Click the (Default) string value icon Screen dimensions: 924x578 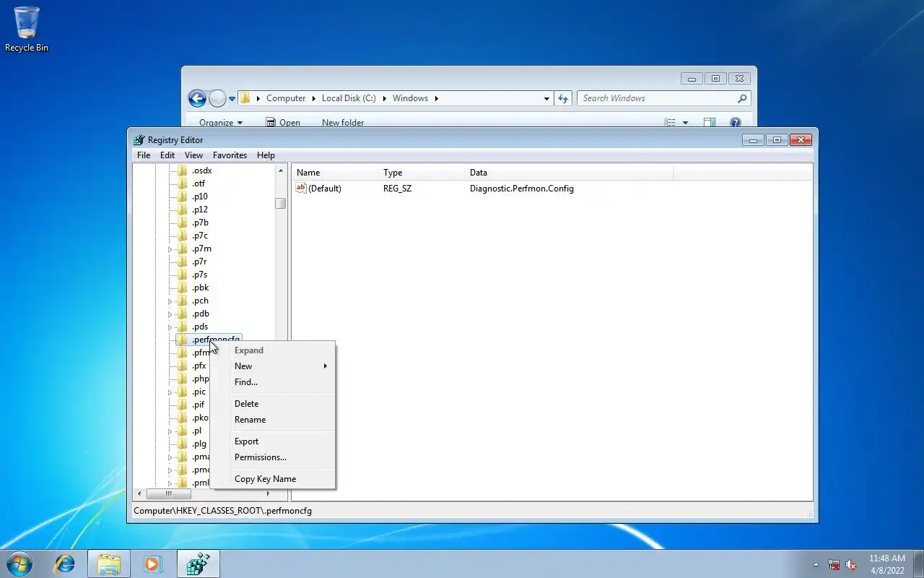[302, 188]
